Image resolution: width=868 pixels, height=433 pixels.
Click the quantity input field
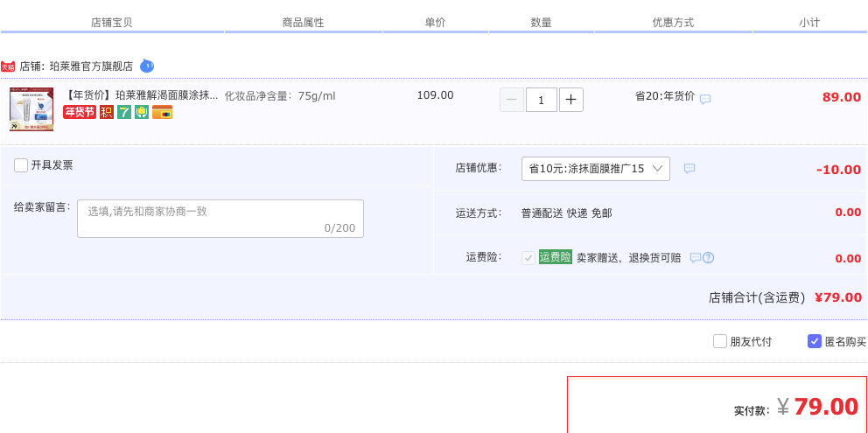(542, 100)
